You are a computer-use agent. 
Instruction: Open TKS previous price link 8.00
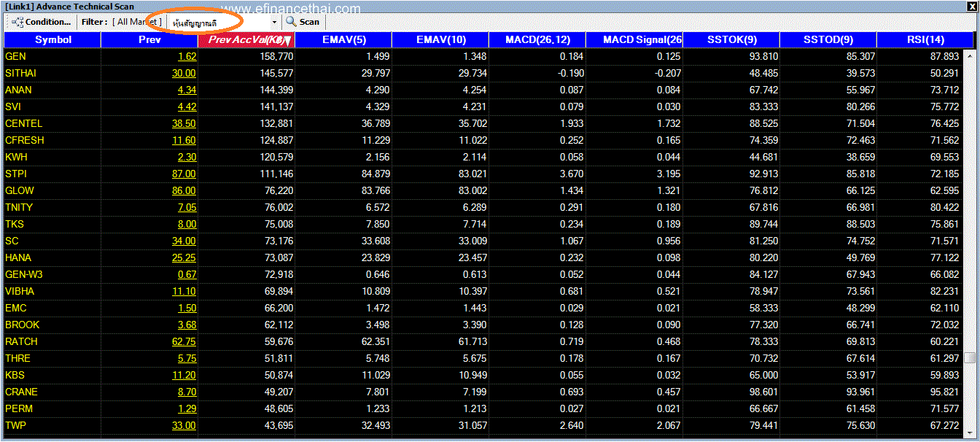coord(187,224)
